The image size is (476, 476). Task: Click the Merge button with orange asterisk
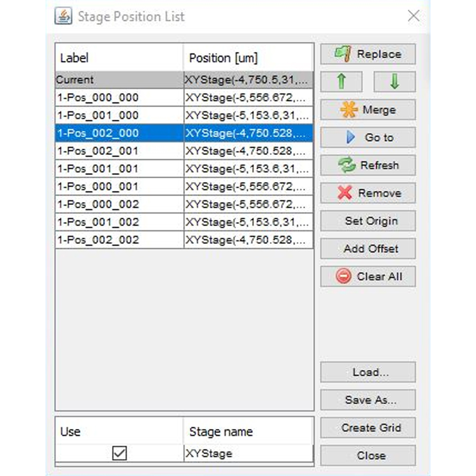coord(368,110)
